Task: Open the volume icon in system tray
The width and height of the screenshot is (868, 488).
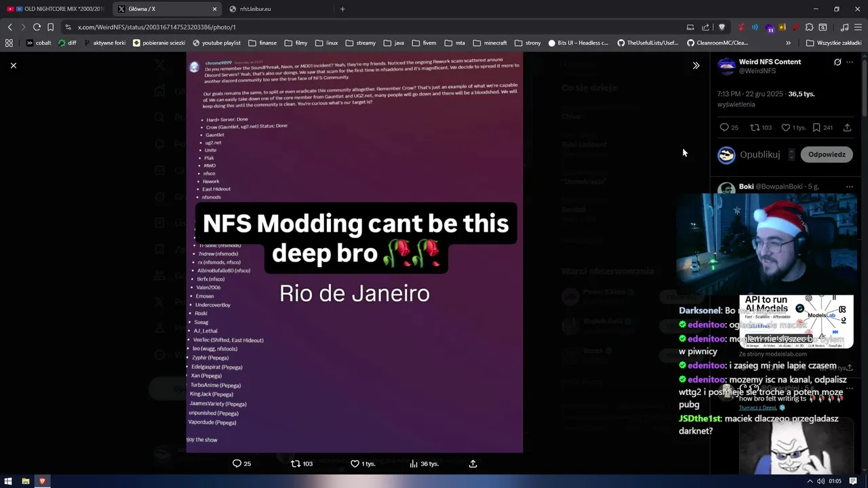Action: [821, 481]
